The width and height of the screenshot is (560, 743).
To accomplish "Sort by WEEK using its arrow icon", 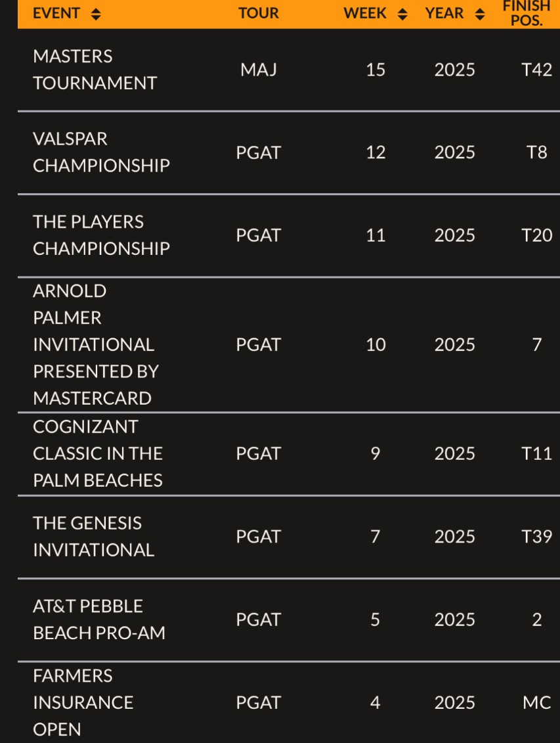I will pos(402,14).
